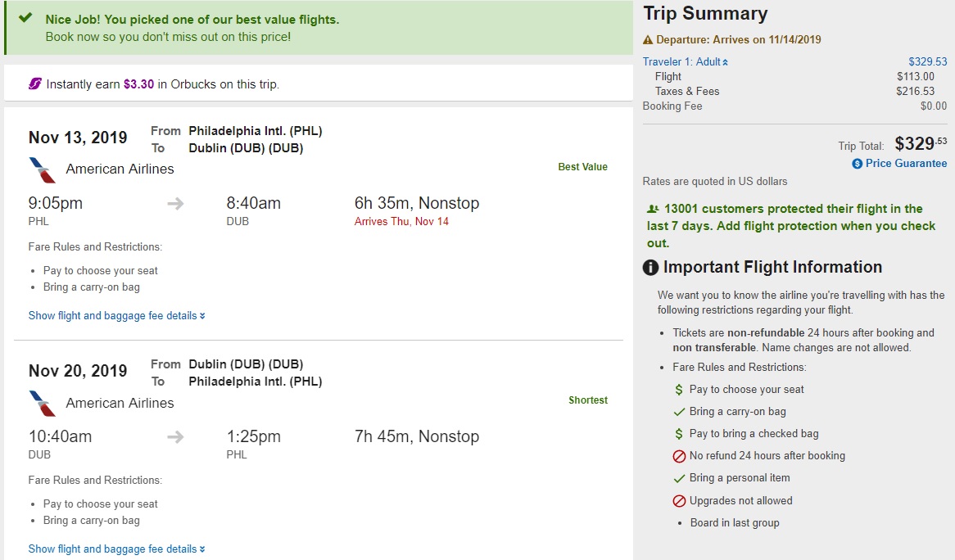Click the dollar icon by checked bag fee
The width and height of the screenshot is (955, 560).
679,434
